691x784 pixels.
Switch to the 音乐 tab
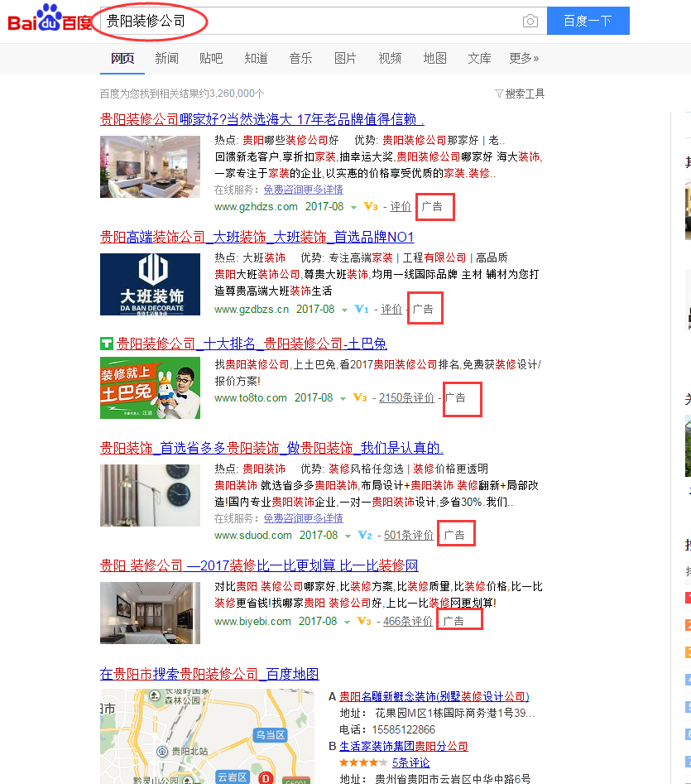[x=300, y=59]
